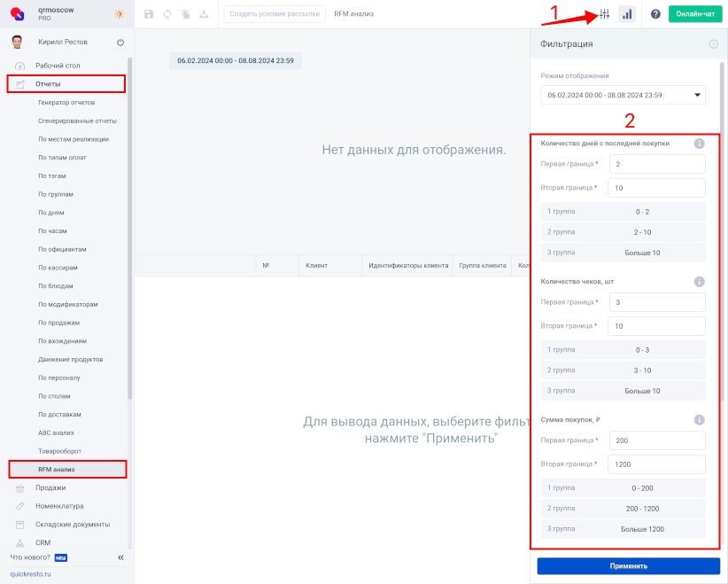Viewport: 728px width, 584px height.
Task: Click the Применить button
Action: [629, 566]
